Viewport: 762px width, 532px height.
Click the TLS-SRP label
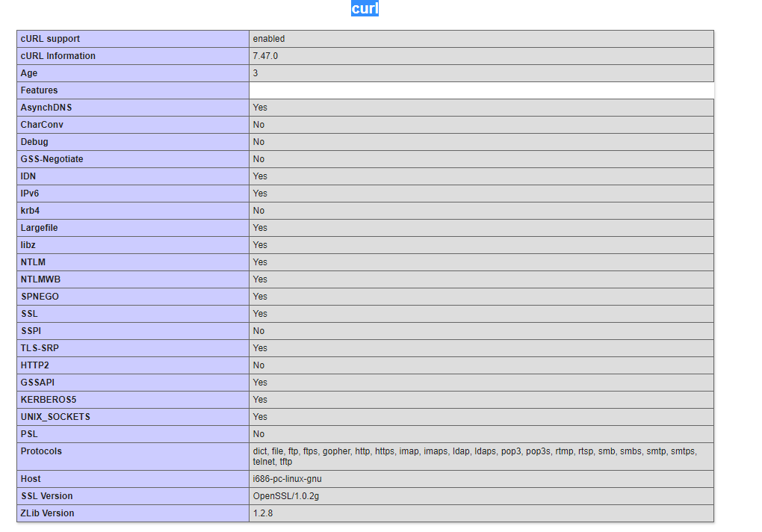click(40, 348)
